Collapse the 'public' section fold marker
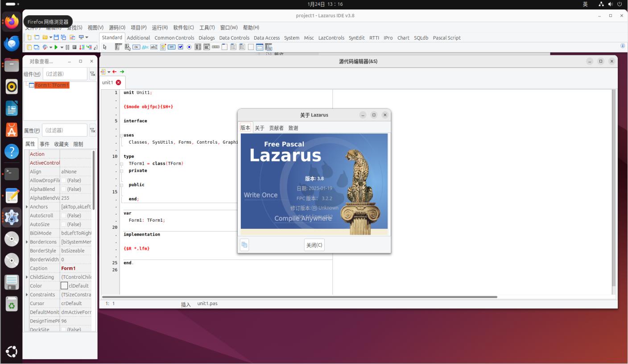Image resolution: width=628 pixels, height=364 pixels. pos(121,185)
